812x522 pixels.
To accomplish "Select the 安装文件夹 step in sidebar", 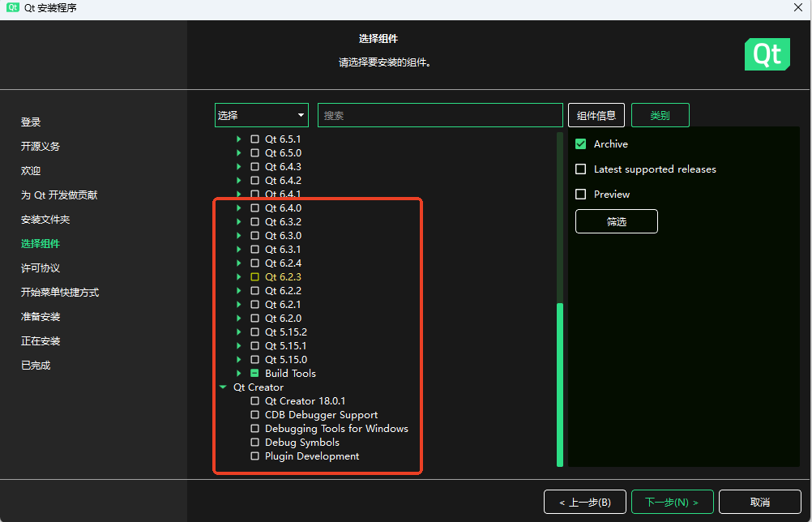I will [x=45, y=220].
